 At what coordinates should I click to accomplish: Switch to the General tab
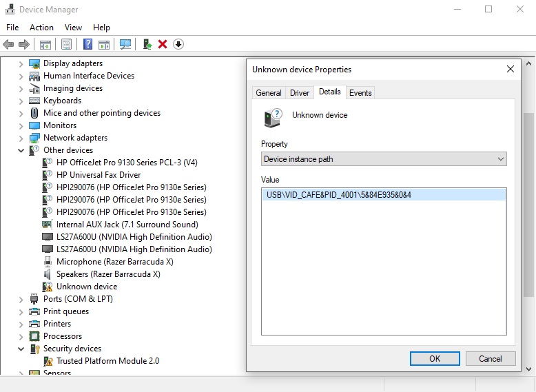tap(268, 93)
